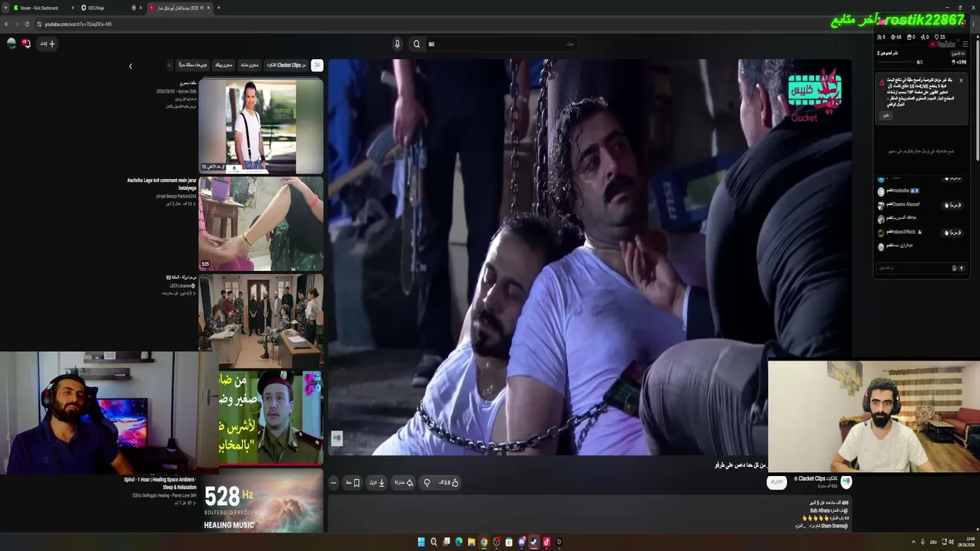Advance the filter chips with the chevron arrow

130,66
